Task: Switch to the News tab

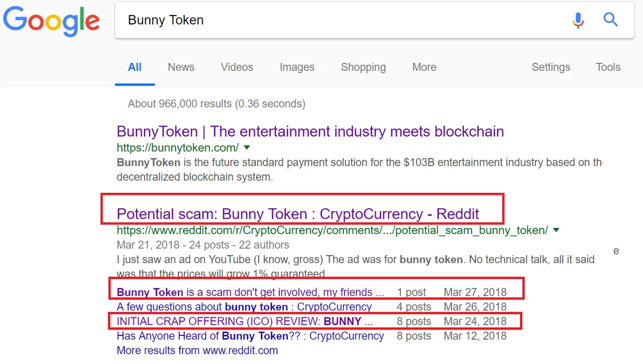Action: (x=181, y=67)
